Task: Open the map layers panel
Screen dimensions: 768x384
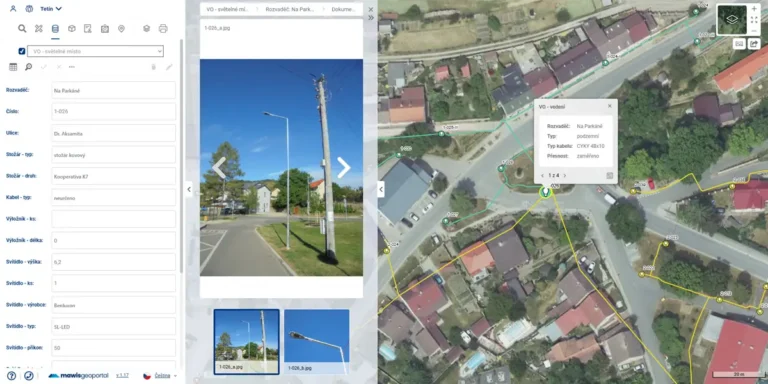Action: [x=146, y=28]
